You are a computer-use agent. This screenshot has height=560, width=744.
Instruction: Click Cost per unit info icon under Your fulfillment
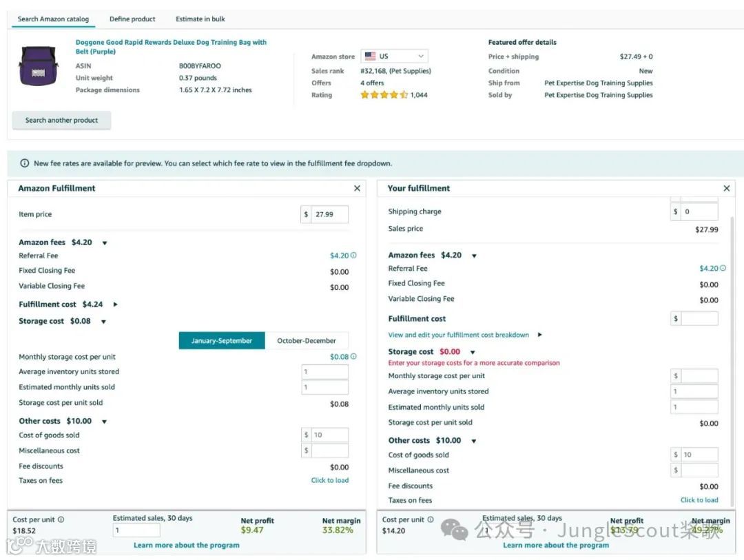(431, 519)
